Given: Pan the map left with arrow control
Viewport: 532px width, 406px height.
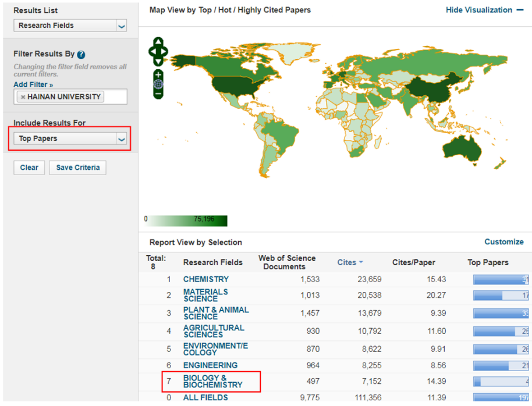Looking at the screenshot, I should 151,52.
